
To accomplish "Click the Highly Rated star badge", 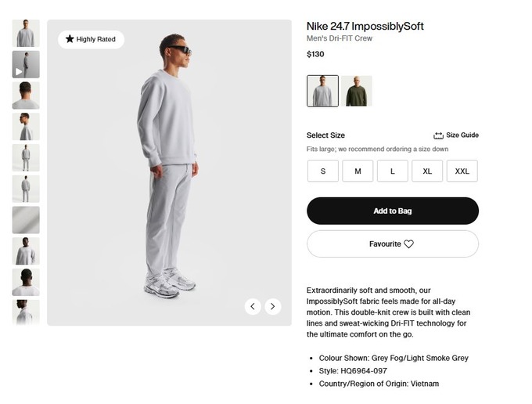I will 91,39.
